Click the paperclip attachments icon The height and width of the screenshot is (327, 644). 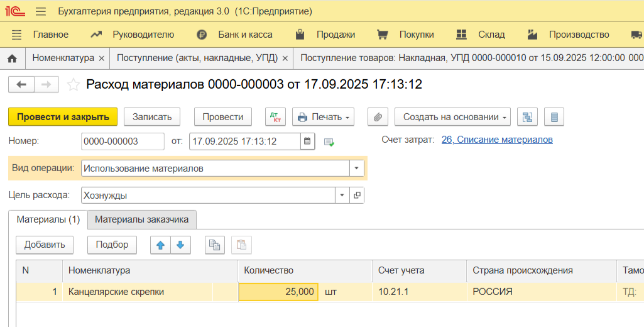point(378,117)
